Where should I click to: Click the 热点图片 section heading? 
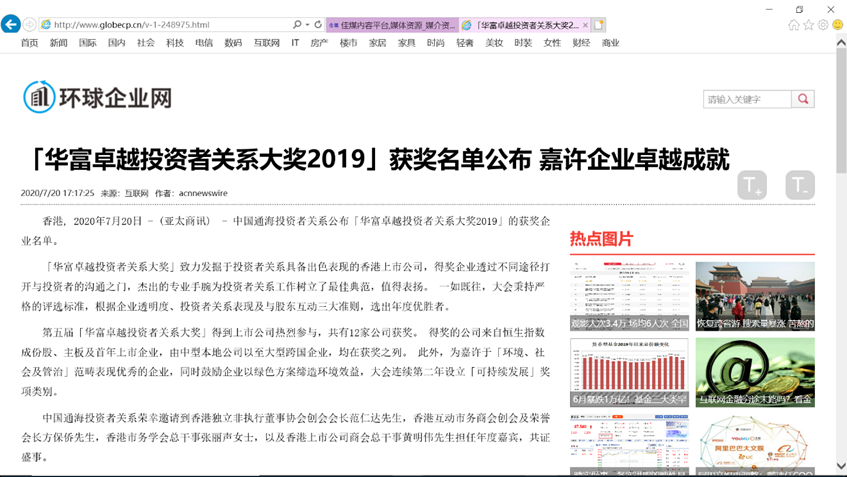pos(601,239)
